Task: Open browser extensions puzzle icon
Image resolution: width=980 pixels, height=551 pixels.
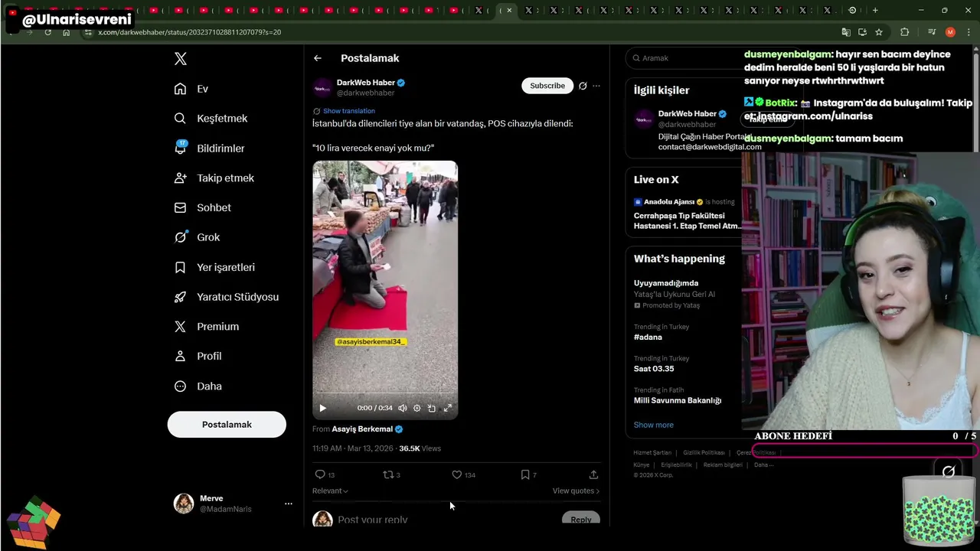Action: 905,32
